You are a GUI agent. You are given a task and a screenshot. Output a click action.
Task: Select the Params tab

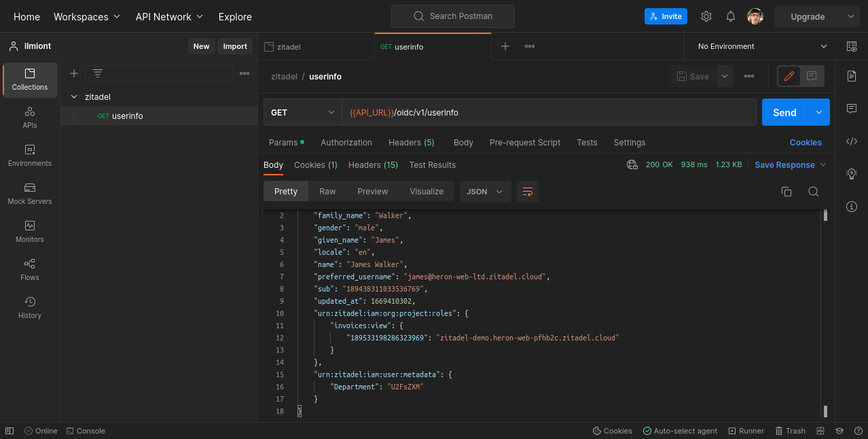pyautogui.click(x=287, y=142)
